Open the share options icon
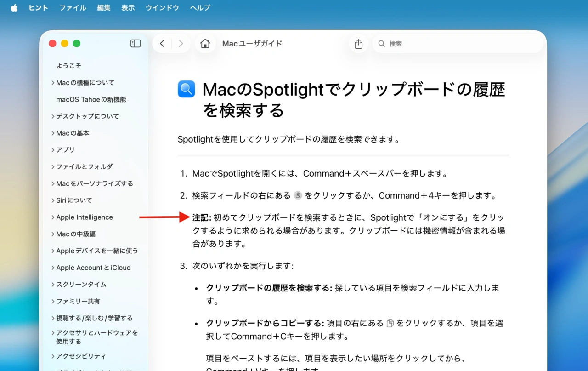 pos(358,43)
